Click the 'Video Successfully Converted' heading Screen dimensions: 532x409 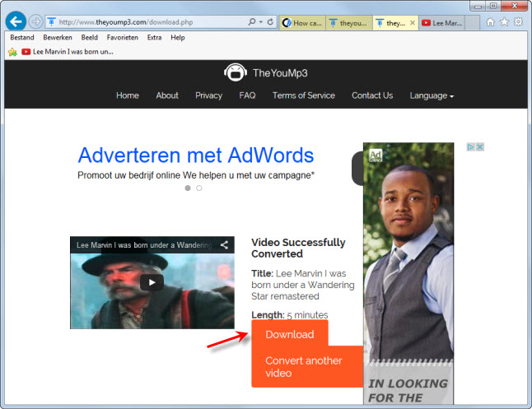[x=298, y=248]
